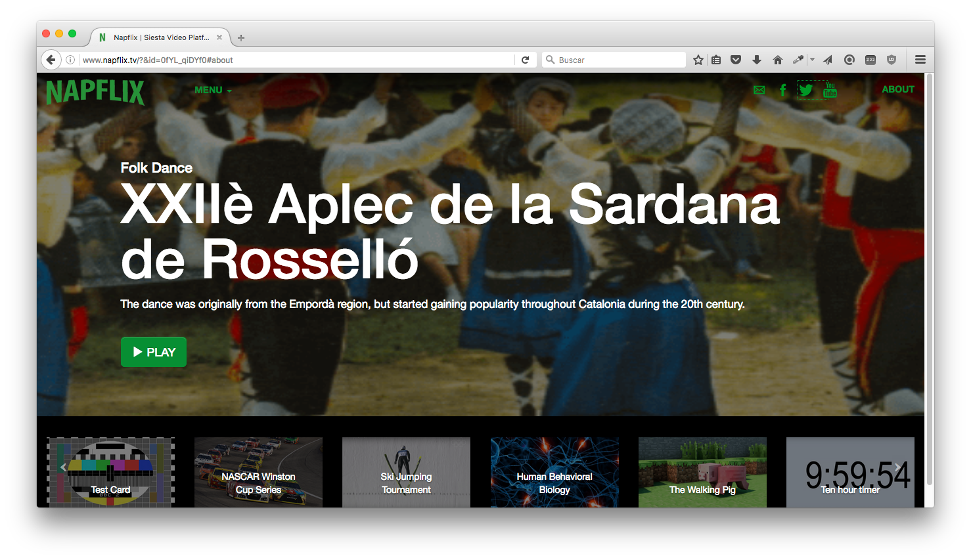971x560 pixels.
Task: Open a new tab with plus button
Action: (241, 38)
